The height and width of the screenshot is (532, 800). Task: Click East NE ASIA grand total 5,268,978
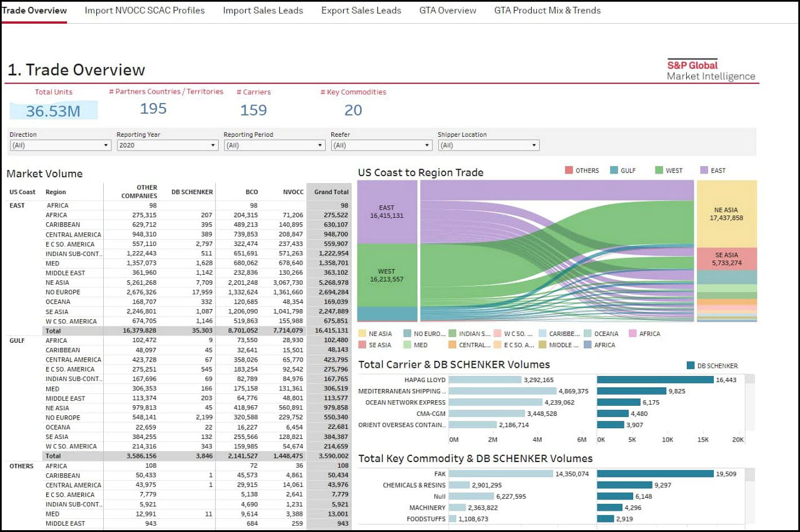(333, 282)
